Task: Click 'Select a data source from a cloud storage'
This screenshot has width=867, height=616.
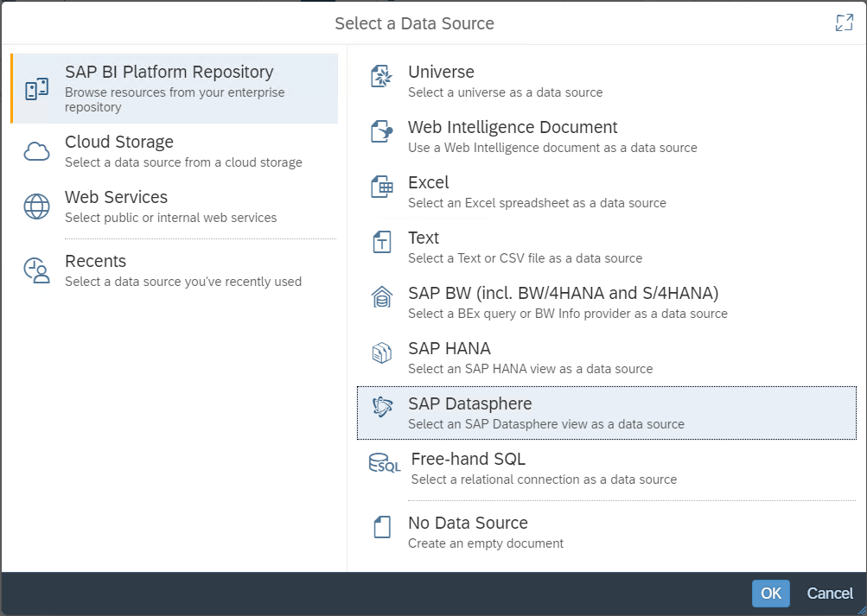Action: (183, 162)
